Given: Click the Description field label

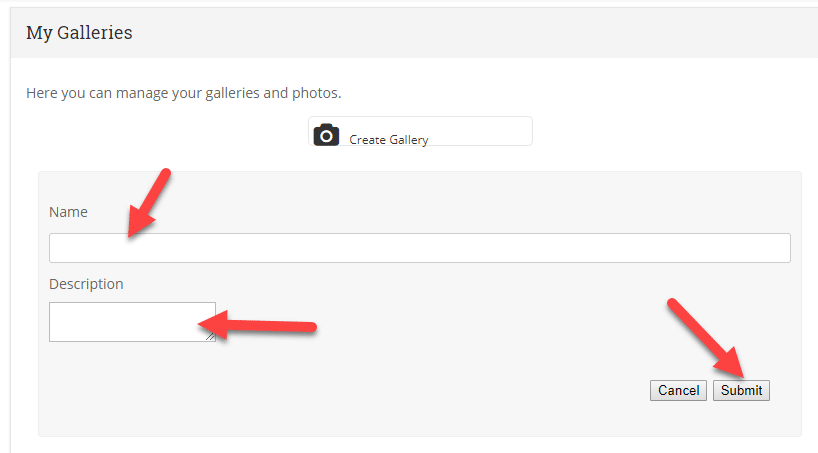Looking at the screenshot, I should (x=86, y=284).
